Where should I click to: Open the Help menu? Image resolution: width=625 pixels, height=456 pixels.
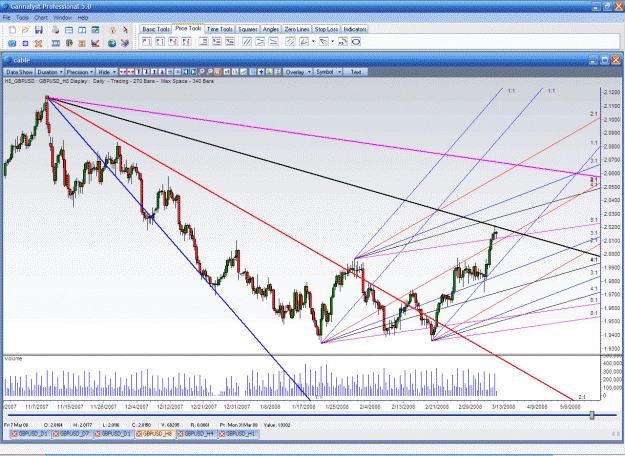(x=83, y=18)
